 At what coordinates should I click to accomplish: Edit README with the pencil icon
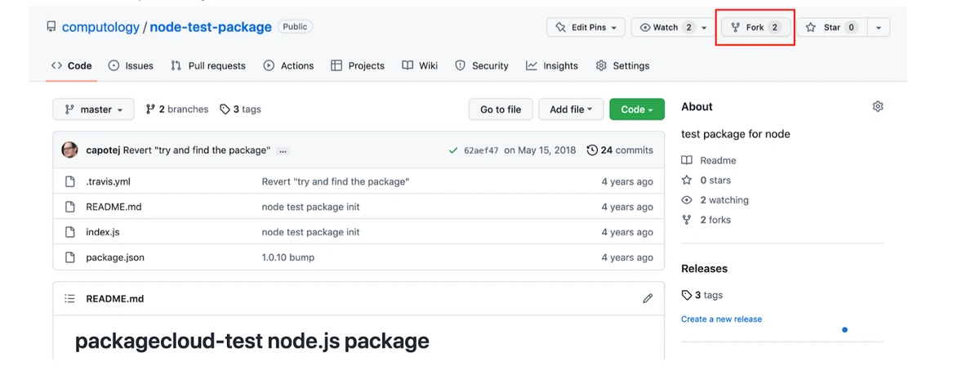(648, 299)
